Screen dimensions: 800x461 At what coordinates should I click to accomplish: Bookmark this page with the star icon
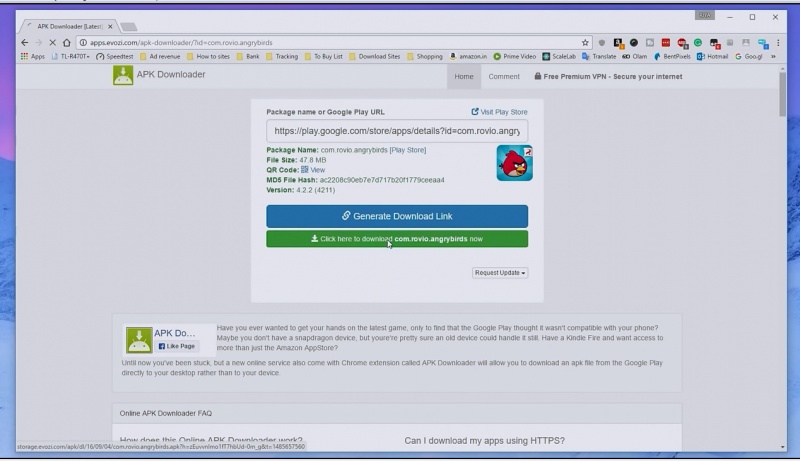click(x=585, y=43)
